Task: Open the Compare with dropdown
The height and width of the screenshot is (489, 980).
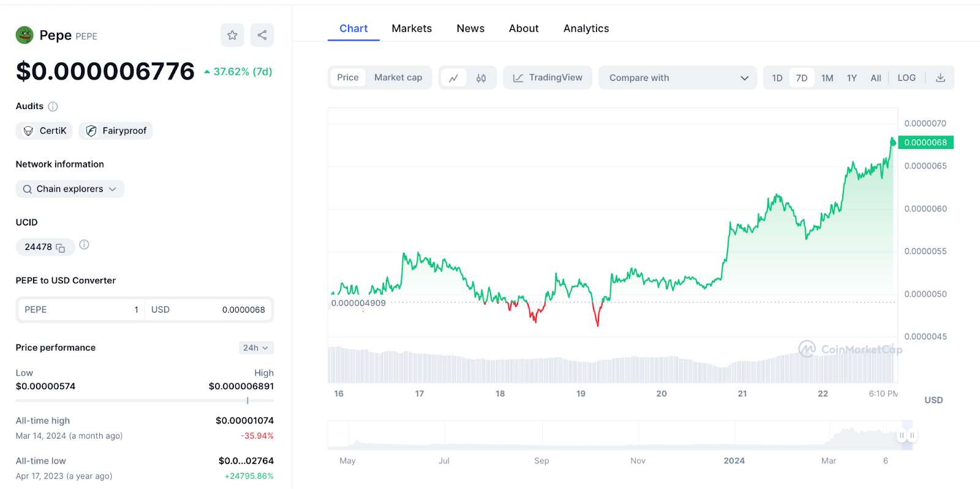Action: [x=678, y=78]
